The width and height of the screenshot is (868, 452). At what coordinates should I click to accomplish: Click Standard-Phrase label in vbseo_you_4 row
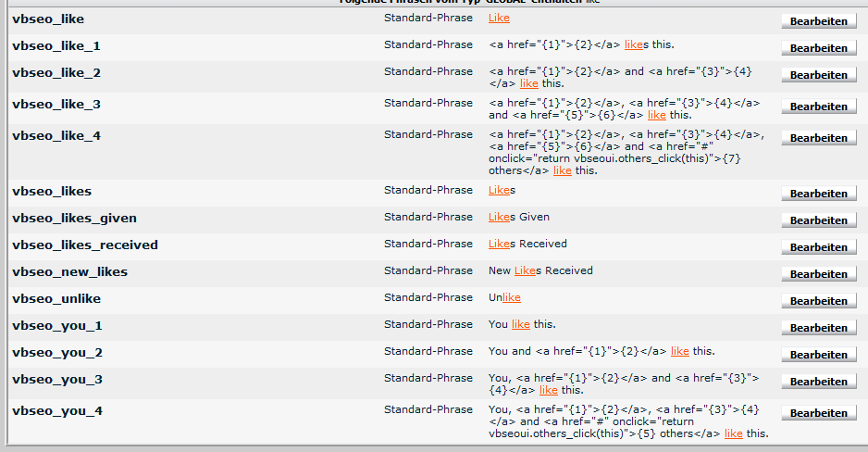pyautogui.click(x=428, y=409)
